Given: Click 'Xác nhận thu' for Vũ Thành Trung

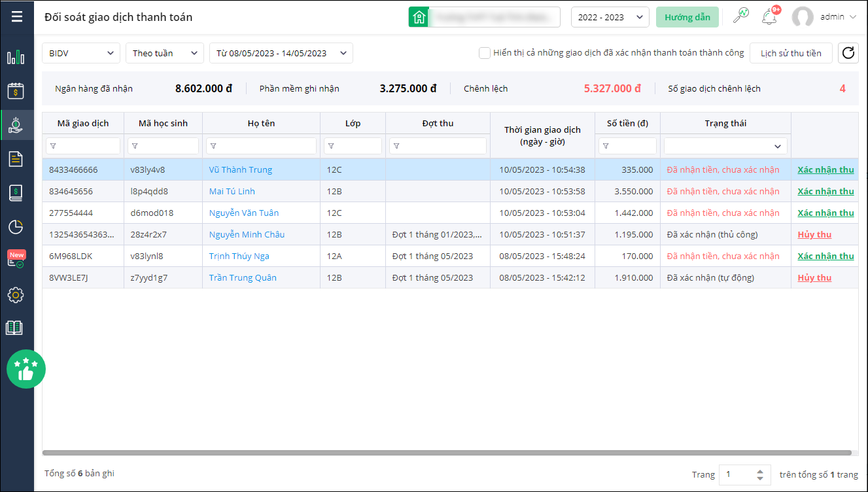Looking at the screenshot, I should coord(825,169).
